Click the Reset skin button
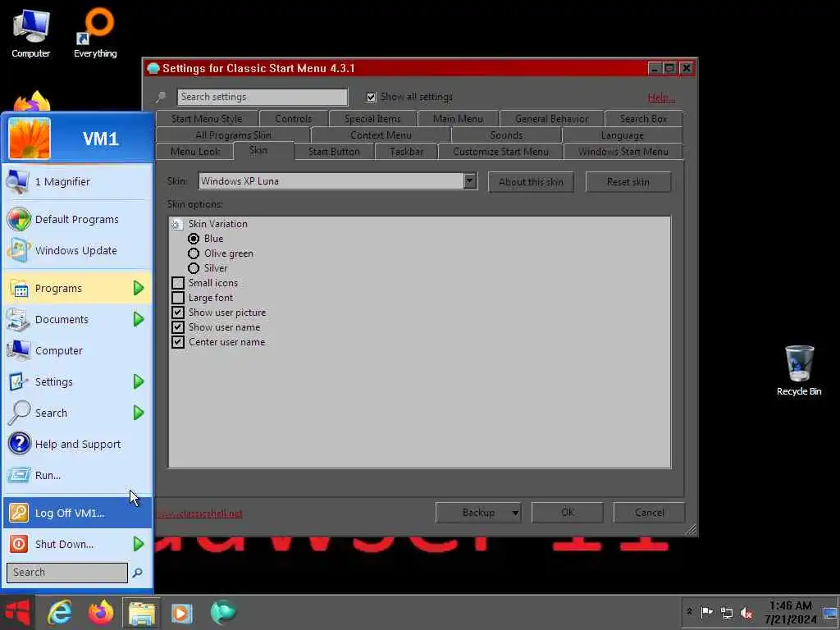The height and width of the screenshot is (630, 840). click(x=628, y=182)
